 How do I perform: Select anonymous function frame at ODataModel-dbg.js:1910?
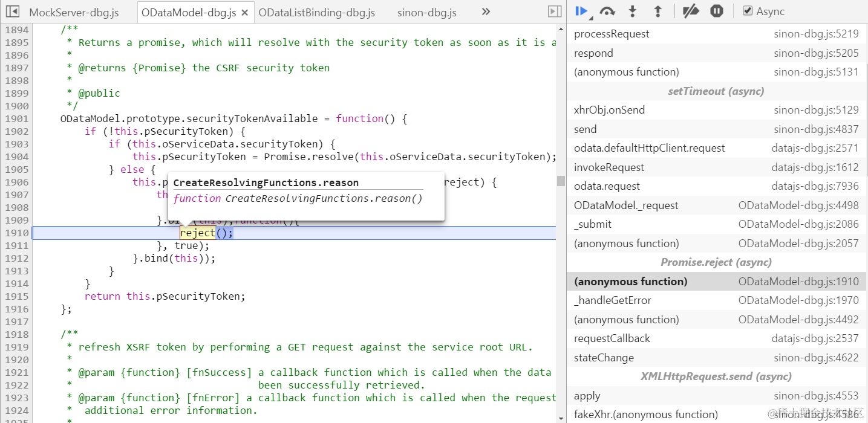pos(717,282)
